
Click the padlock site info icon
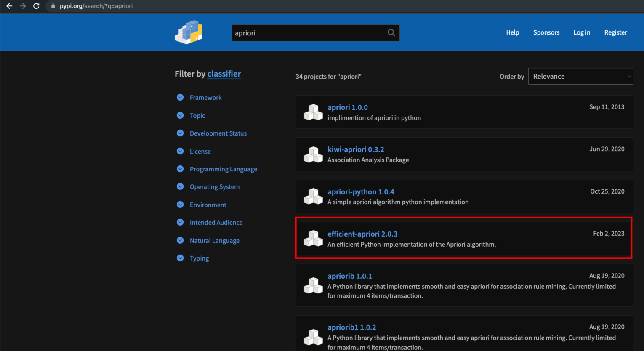[x=53, y=6]
